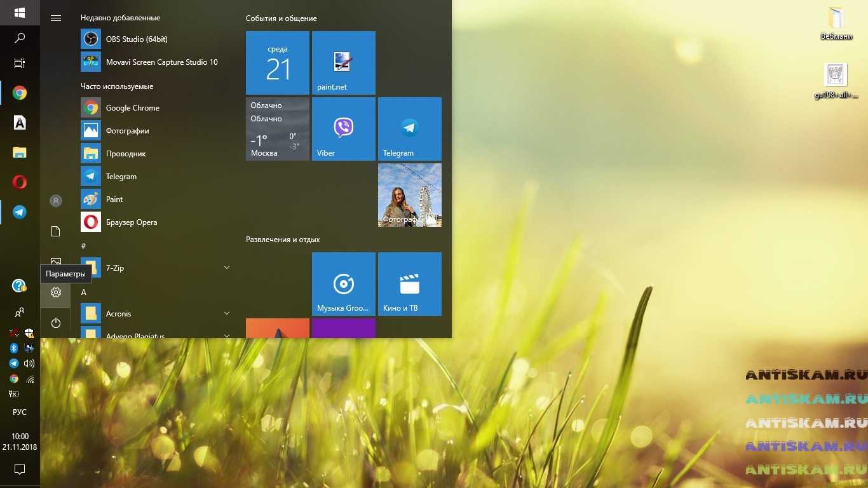The image size is (868, 488).
Task: Open the Telegram tile in Start menu
Action: (x=409, y=129)
